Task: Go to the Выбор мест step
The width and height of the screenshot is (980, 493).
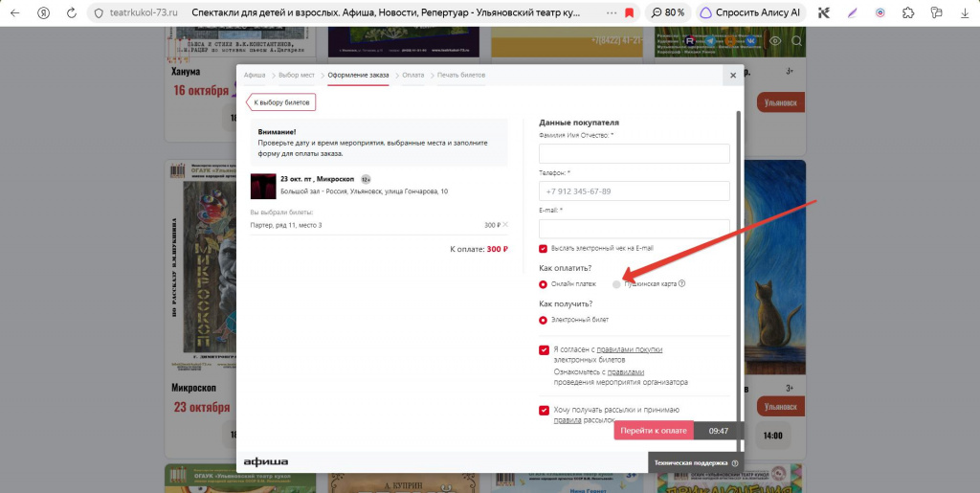Action: 297,75
